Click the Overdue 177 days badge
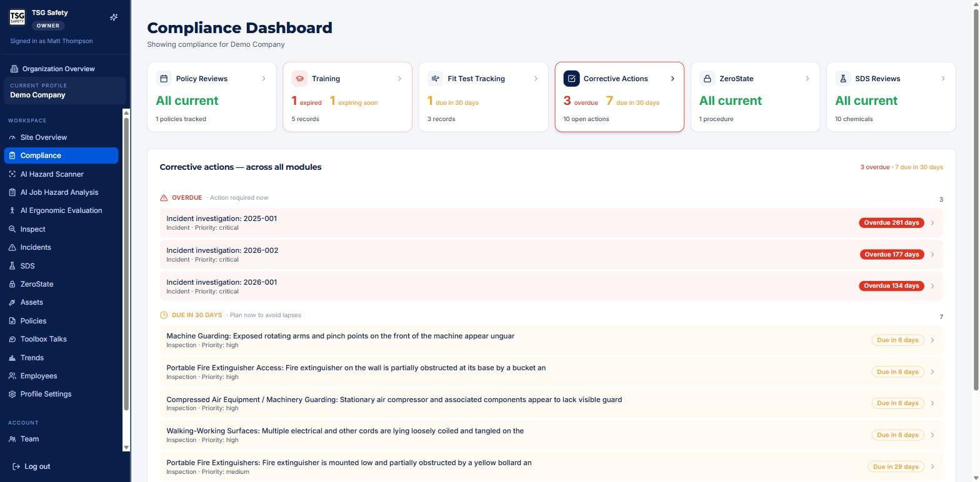Screen dimensions: 980x482 tap(892, 255)
